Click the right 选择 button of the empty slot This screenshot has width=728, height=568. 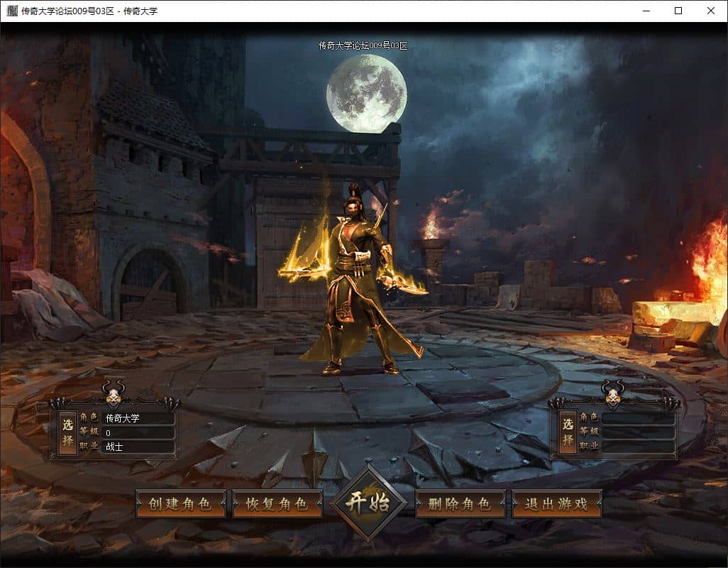pos(568,432)
